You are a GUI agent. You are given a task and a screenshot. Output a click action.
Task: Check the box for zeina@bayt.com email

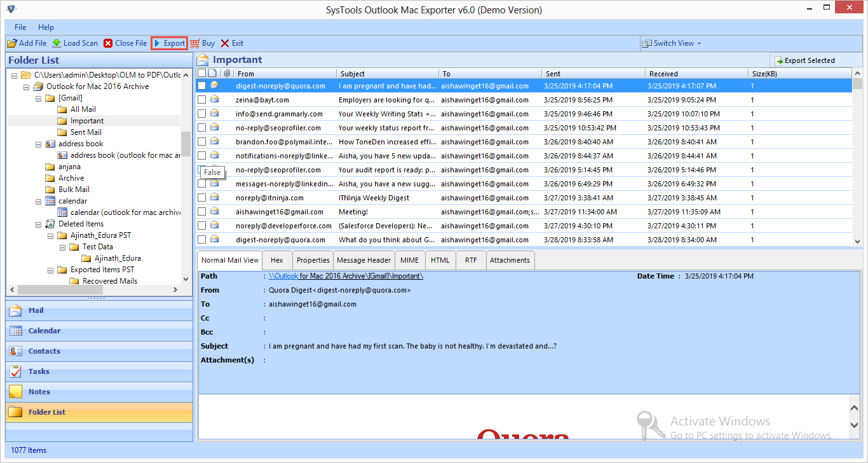tap(201, 100)
